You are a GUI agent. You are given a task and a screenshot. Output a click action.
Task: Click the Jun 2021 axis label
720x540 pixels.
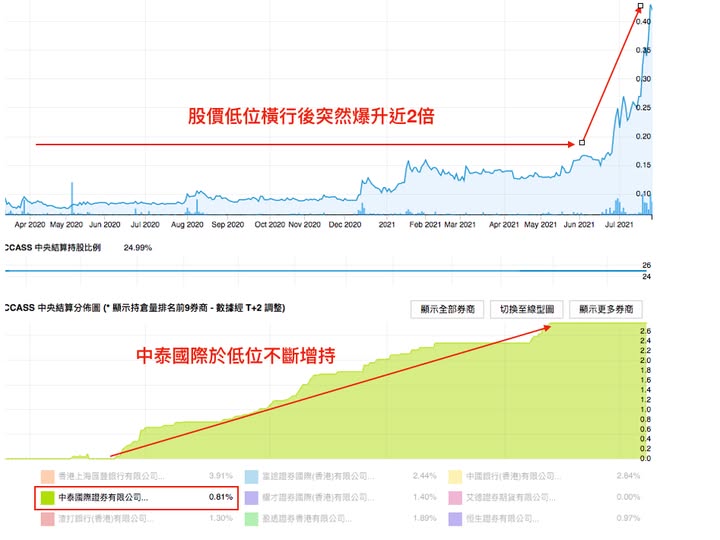pos(579,225)
